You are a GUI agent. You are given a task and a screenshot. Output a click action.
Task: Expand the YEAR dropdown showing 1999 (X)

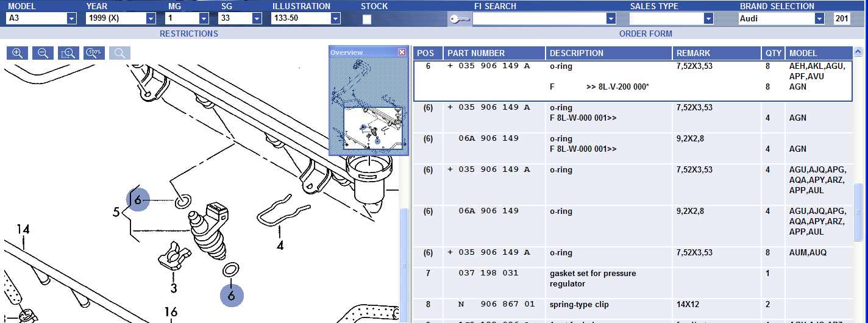pos(151,19)
